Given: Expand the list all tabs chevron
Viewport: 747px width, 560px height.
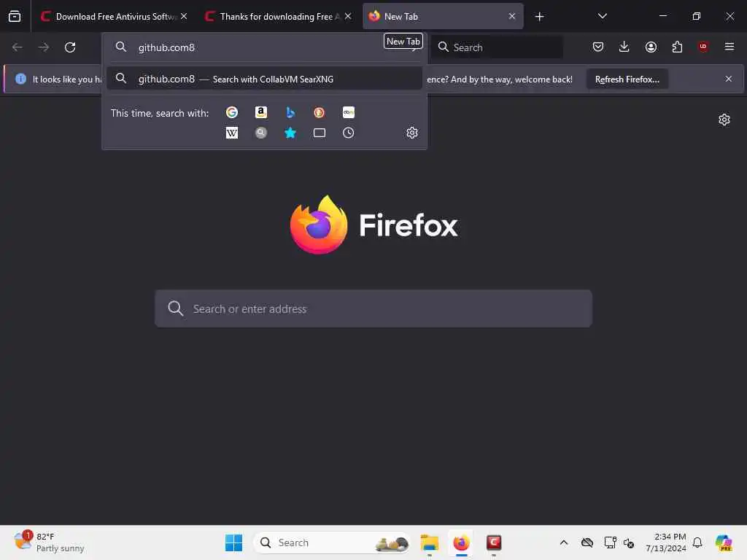Looking at the screenshot, I should coord(602,16).
